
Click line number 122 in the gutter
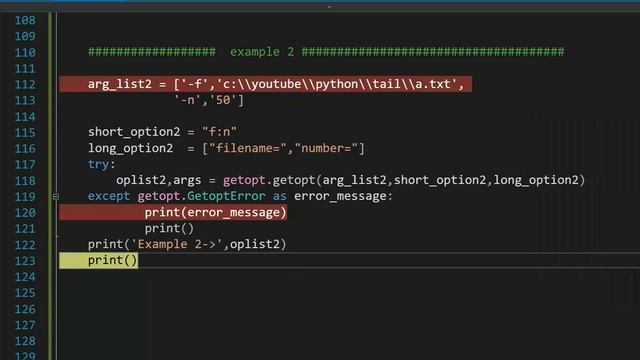(x=25, y=245)
